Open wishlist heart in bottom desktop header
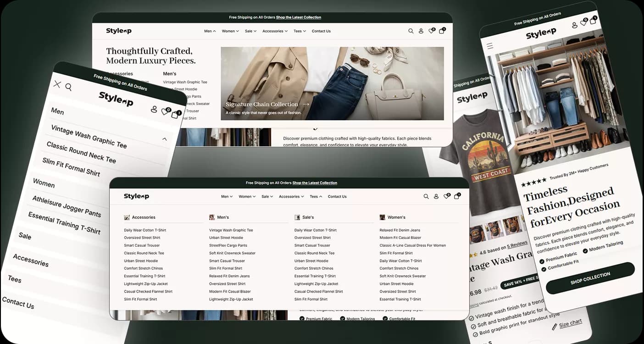Viewport: 644px width, 344px height. tap(446, 196)
